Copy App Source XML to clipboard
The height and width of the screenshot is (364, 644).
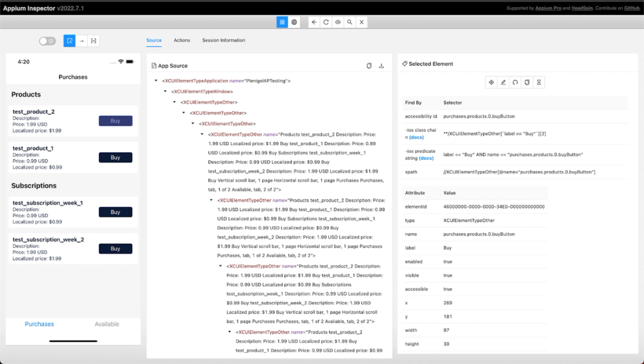click(x=369, y=65)
